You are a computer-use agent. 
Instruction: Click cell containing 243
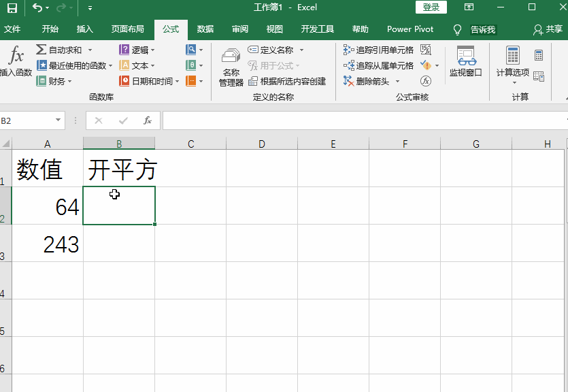pyautogui.click(x=48, y=243)
